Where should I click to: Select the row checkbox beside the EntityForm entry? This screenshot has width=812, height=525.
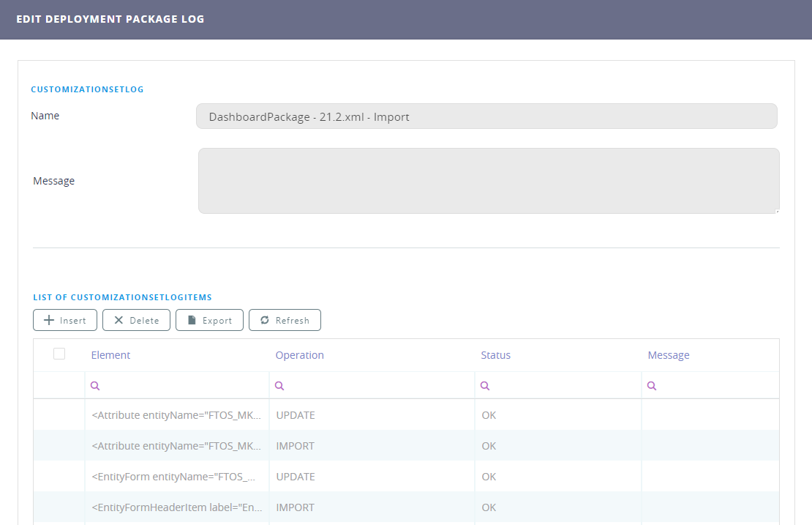click(x=59, y=477)
